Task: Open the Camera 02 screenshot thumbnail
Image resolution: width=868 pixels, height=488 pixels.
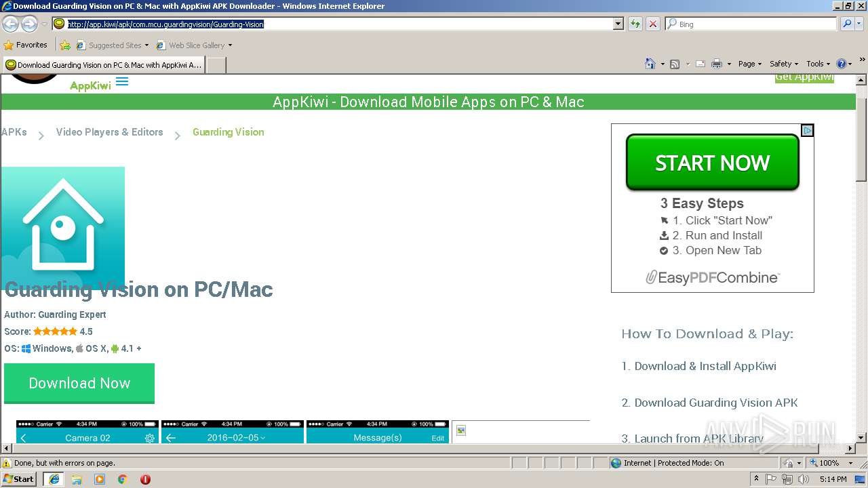Action: [87, 432]
